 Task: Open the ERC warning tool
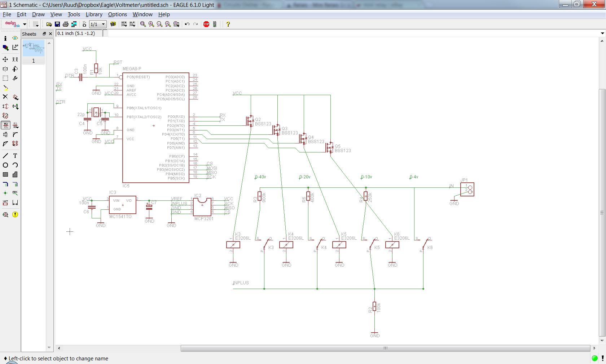pyautogui.click(x=15, y=214)
